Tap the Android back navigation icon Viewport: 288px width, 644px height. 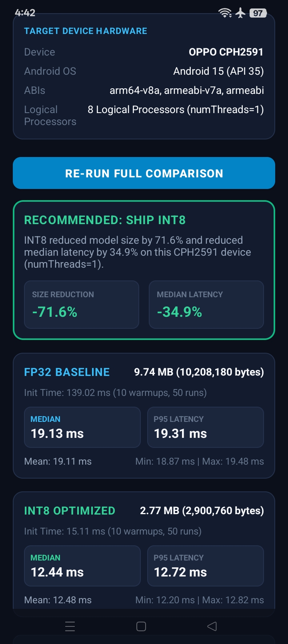pyautogui.click(x=212, y=626)
